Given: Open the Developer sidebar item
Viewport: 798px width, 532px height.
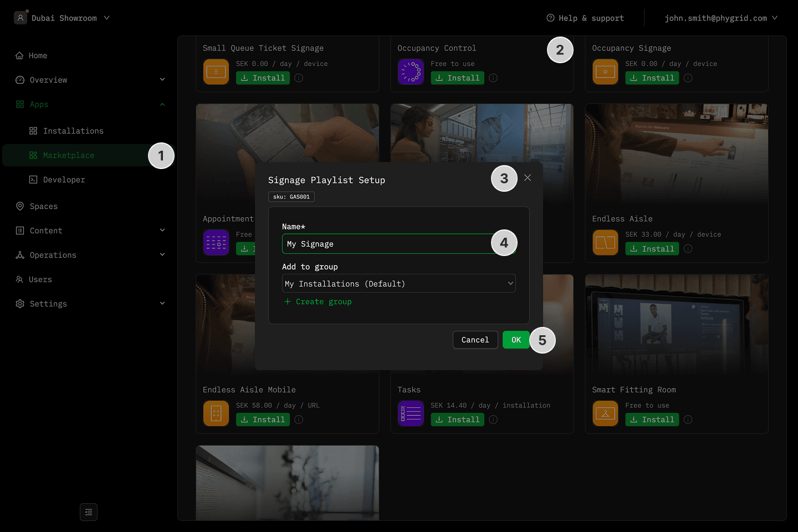Looking at the screenshot, I should [x=64, y=180].
